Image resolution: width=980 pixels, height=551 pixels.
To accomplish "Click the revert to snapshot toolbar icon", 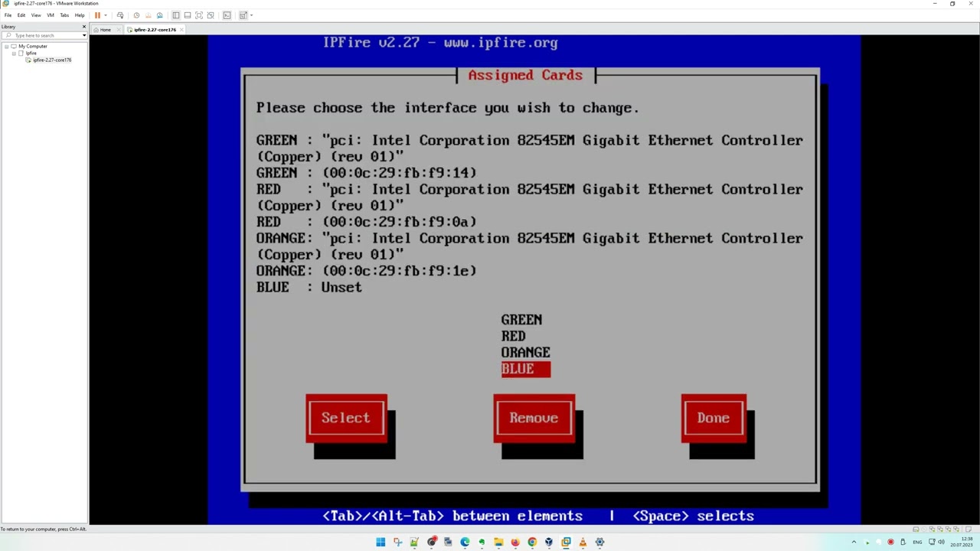I will click(x=149, y=15).
